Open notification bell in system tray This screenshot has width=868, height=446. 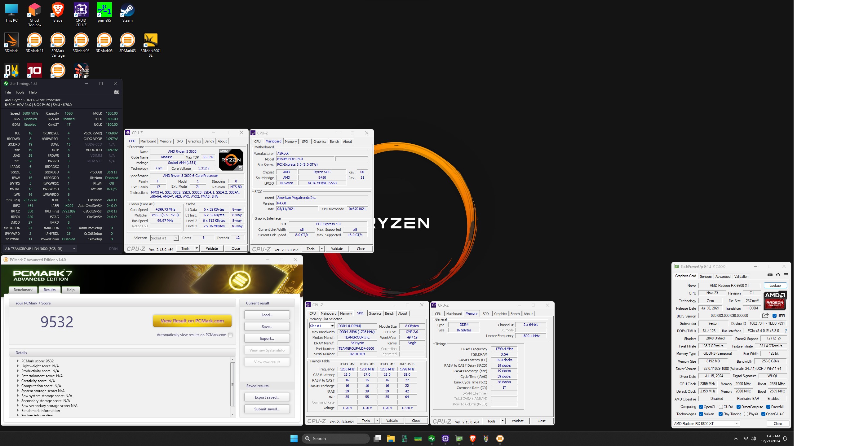coord(785,439)
